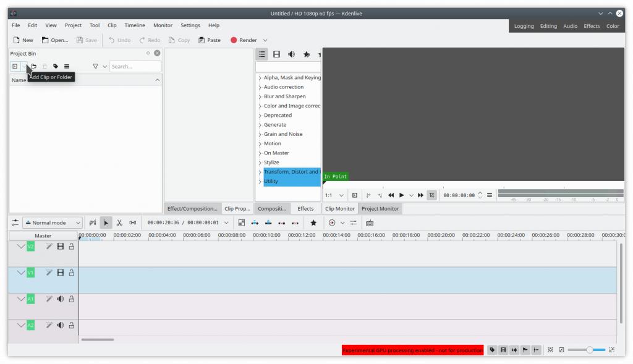Show video-only effects in effects list
This screenshot has height=364, width=633.
[x=276, y=54]
